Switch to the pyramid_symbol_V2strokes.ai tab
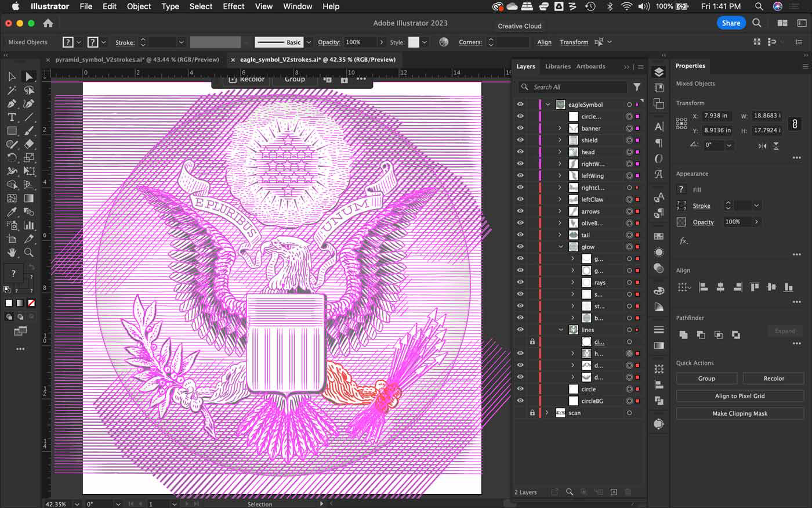Viewport: 812px width, 508px height. (x=137, y=59)
